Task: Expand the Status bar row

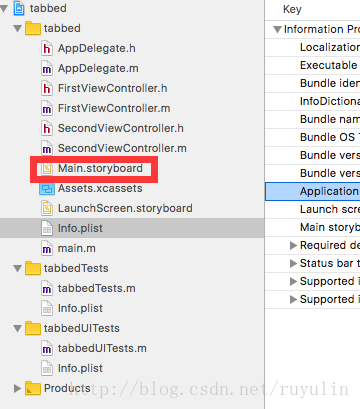Action: click(x=293, y=264)
